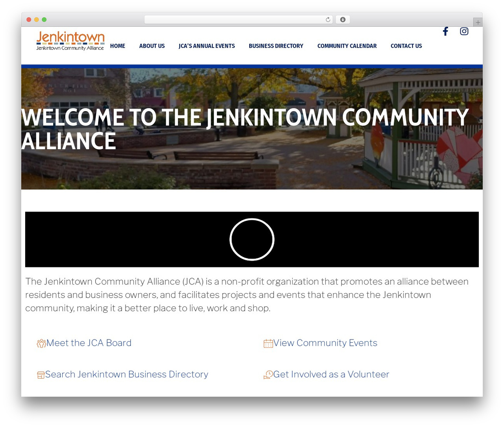
Task: Click the storefront icon beside Business Directory
Action: [x=41, y=375]
